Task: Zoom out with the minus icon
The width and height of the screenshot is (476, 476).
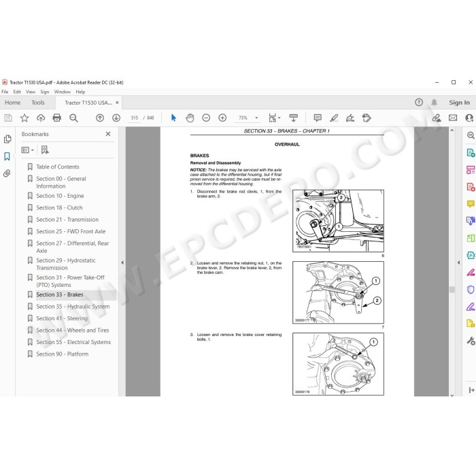Action: 206,118
